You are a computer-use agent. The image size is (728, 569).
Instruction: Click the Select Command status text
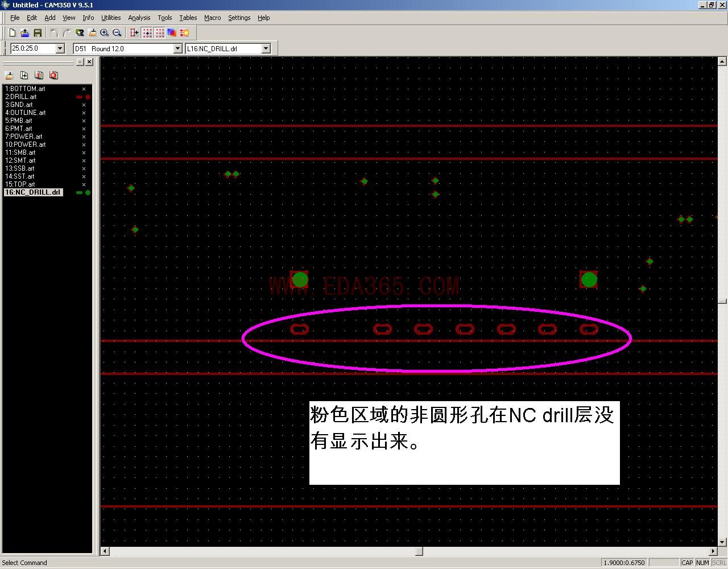tap(24, 563)
